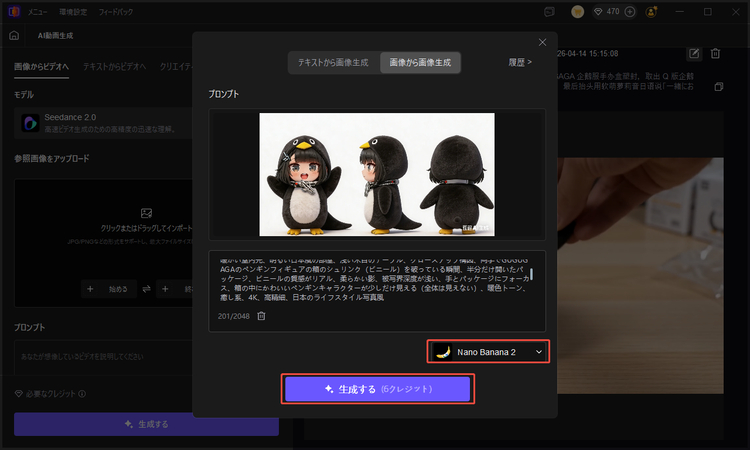Click AI動画生成 breadcrumb label
This screenshot has height=450, width=750.
55,35
